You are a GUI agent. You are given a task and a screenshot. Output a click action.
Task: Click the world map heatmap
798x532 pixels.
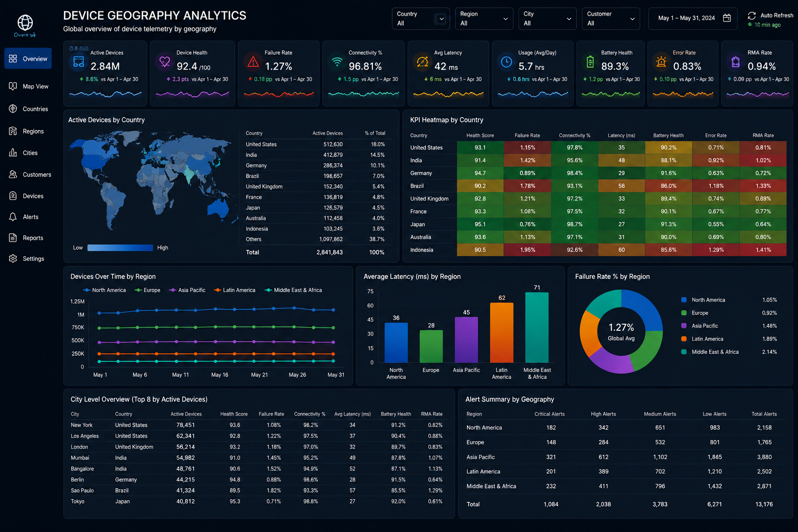pyautogui.click(x=153, y=182)
